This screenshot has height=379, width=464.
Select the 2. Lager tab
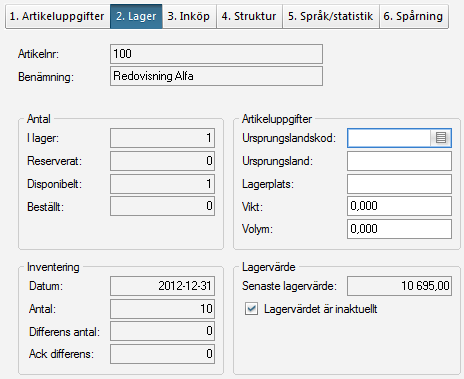136,16
